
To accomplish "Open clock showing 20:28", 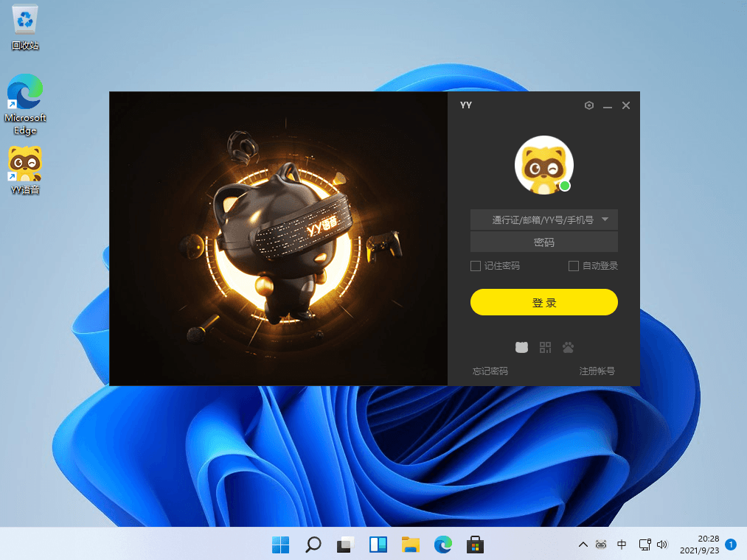I will [x=699, y=545].
